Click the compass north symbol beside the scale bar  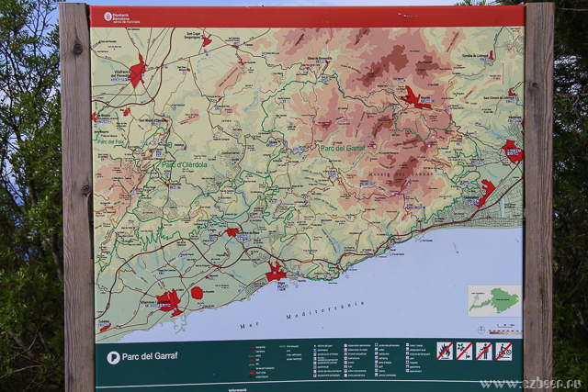point(481,330)
